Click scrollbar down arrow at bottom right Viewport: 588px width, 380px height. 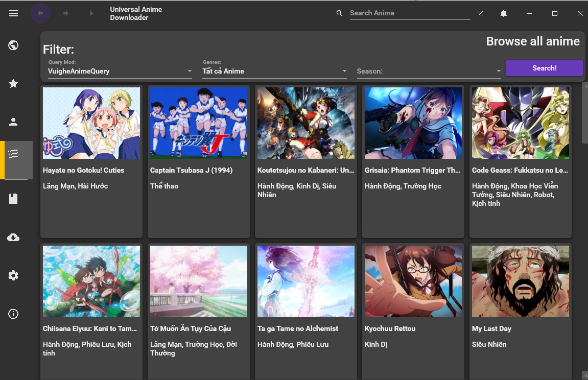(585, 375)
